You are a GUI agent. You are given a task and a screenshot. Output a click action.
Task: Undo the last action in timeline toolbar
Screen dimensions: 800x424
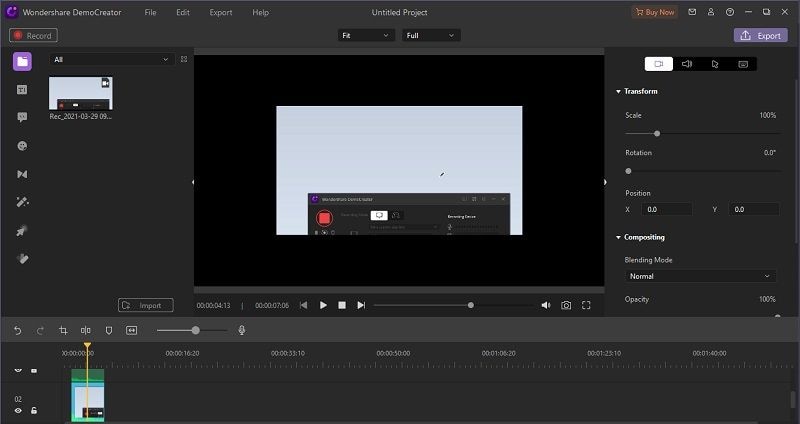click(x=17, y=331)
